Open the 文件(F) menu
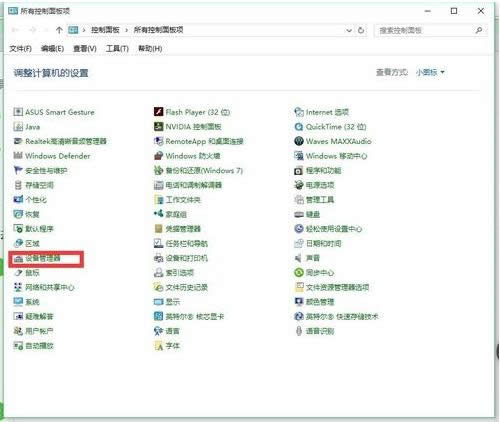 (20, 49)
